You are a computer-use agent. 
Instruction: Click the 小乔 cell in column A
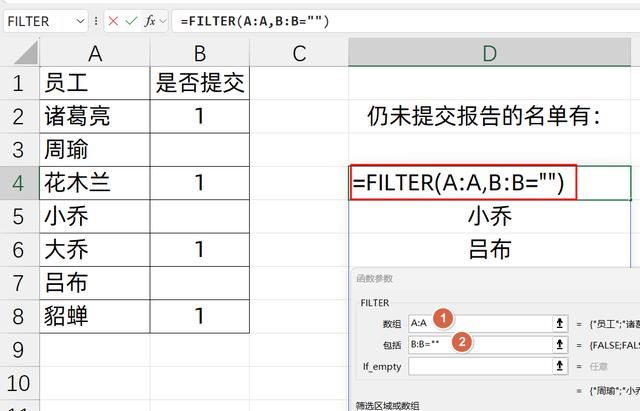tap(95, 216)
